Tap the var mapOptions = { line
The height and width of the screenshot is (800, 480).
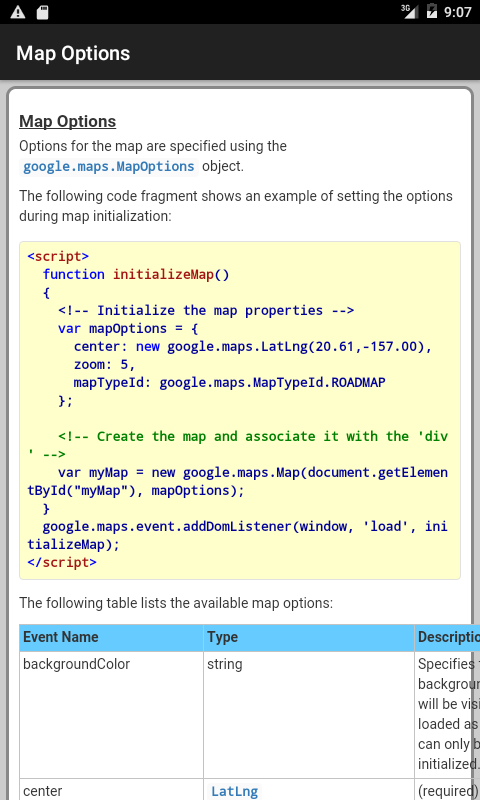pyautogui.click(x=128, y=328)
